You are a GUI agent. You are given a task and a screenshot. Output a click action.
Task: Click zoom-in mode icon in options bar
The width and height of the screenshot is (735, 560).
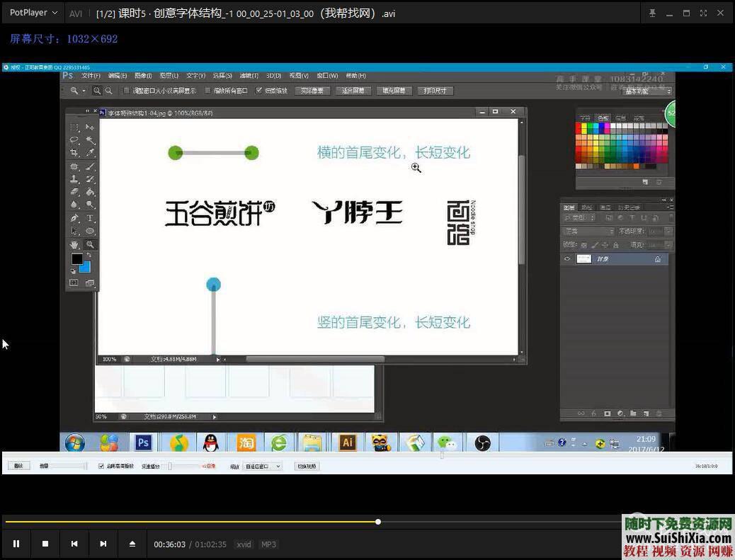click(97, 91)
